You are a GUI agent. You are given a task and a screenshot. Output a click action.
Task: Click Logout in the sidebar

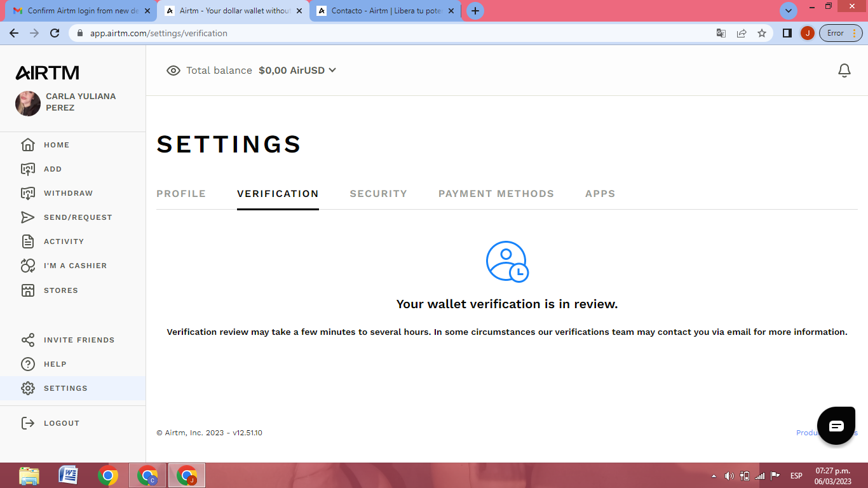click(61, 423)
